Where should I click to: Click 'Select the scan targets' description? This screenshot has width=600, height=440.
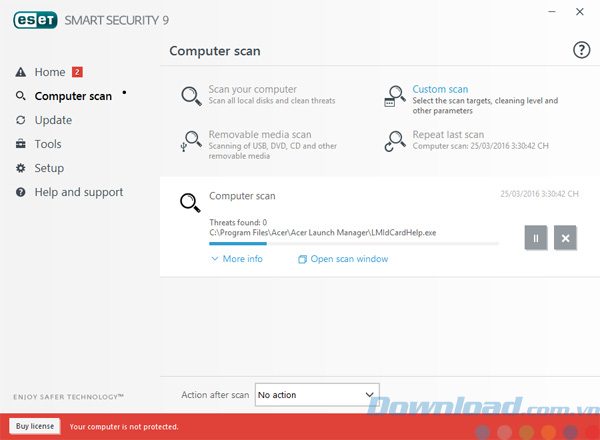485,106
